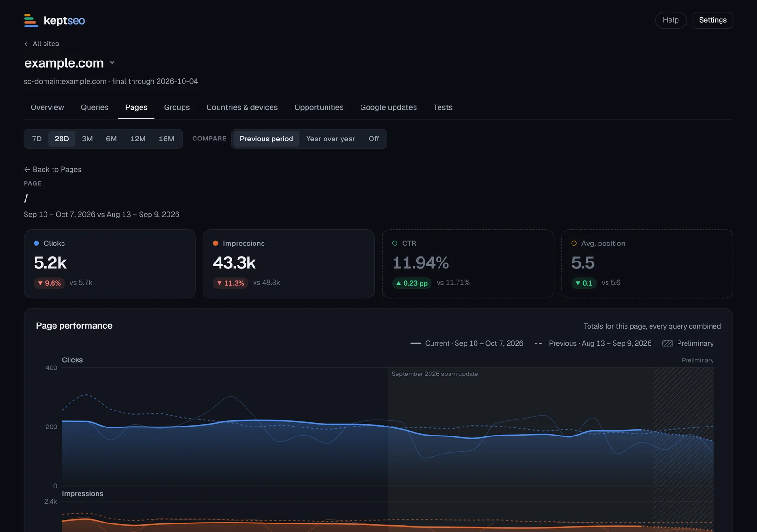Open the Google updates tab
Image resolution: width=757 pixels, height=532 pixels.
[388, 107]
